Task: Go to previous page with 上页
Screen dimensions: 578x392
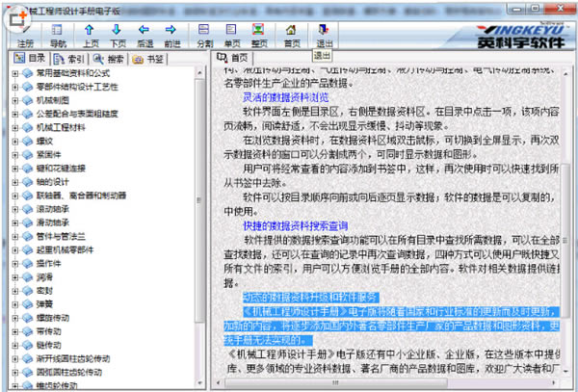Action: point(90,34)
